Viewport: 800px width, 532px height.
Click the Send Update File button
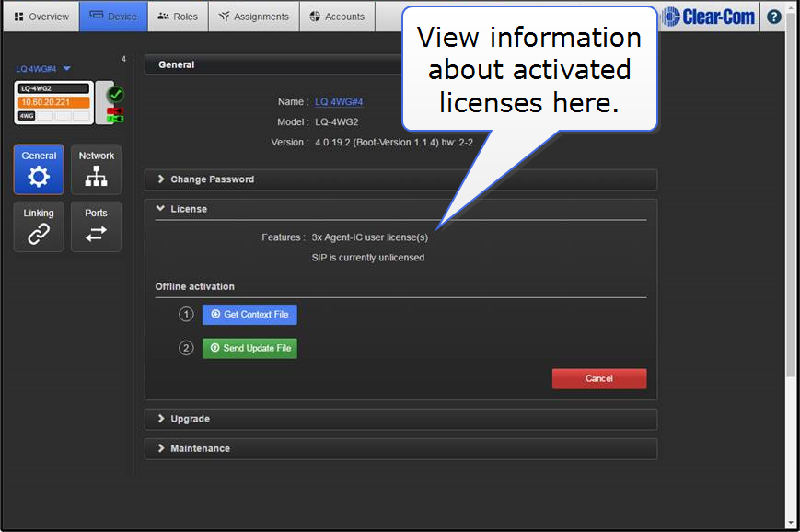(249, 349)
